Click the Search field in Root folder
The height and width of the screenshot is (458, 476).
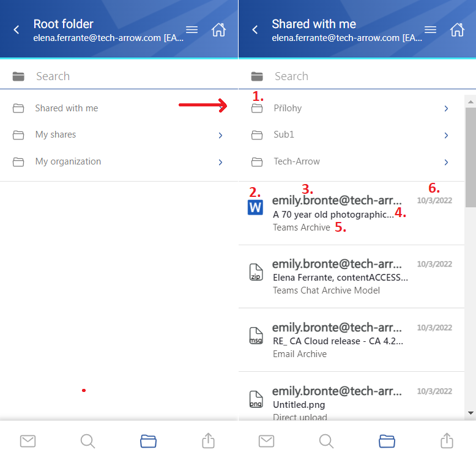[x=119, y=76]
